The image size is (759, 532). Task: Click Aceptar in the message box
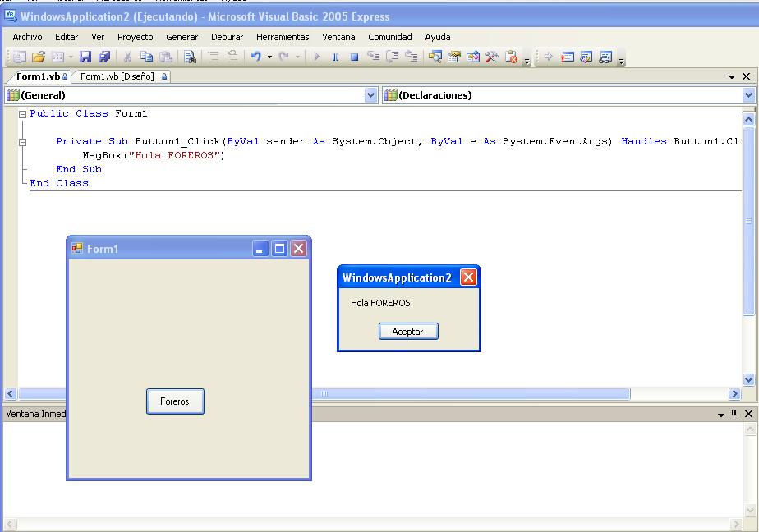point(408,332)
